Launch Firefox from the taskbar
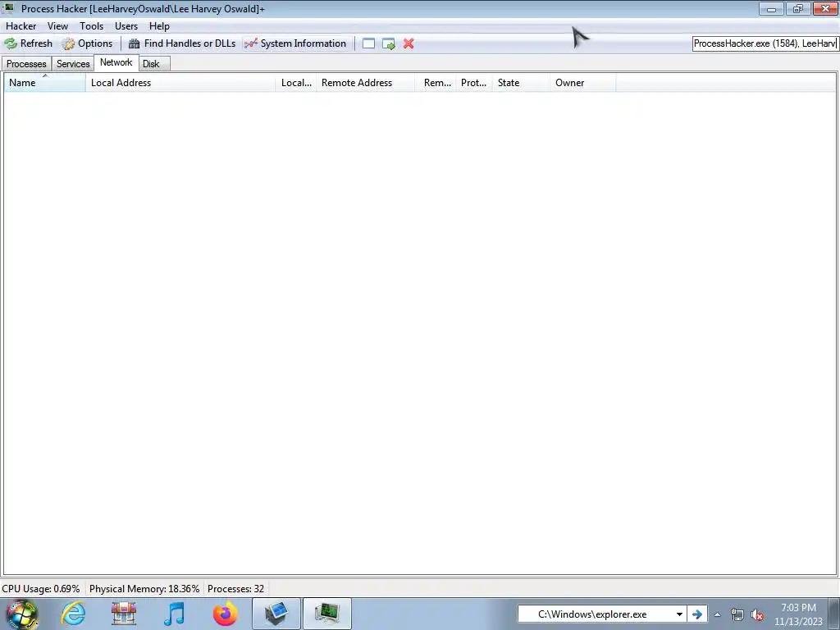The width and height of the screenshot is (840, 630). [225, 614]
